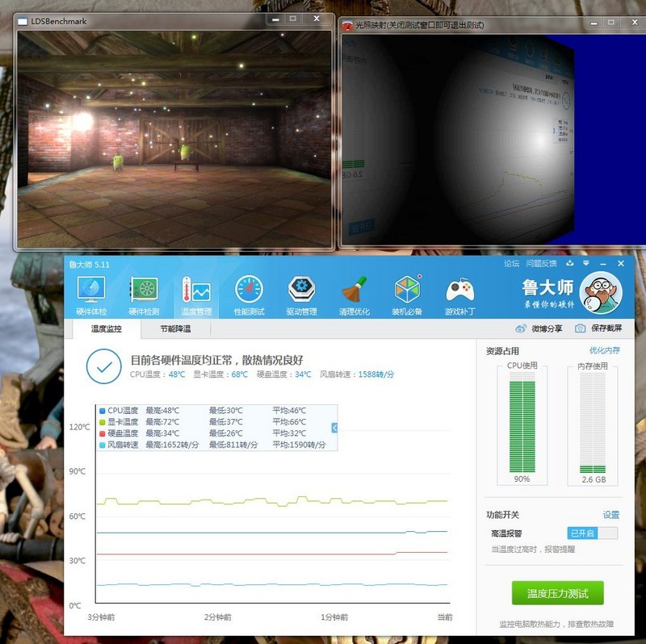Switch to the 节能降温 tab
Screen dimensions: 646x644
[x=175, y=328]
